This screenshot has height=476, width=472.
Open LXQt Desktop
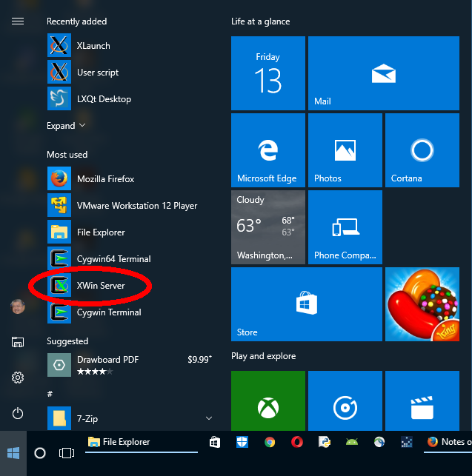130,99
